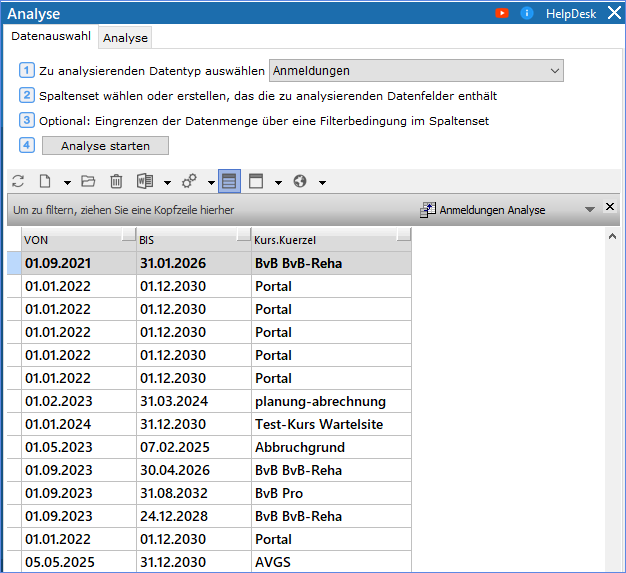Click the refresh icon in the toolbar
626x573 pixels.
point(17,181)
